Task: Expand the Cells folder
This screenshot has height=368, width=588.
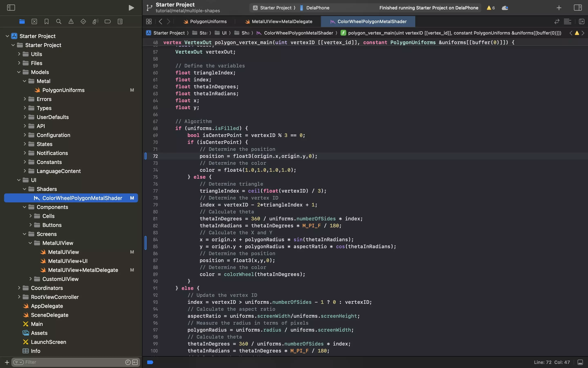Action: 30,216
